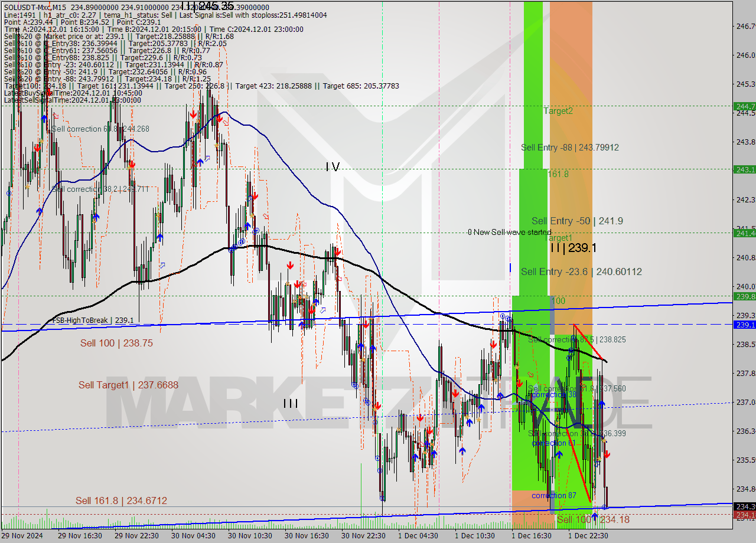756x543 pixels.
Task: Click the 'Sell Target1 | 237.6688' label
Action: [128, 385]
